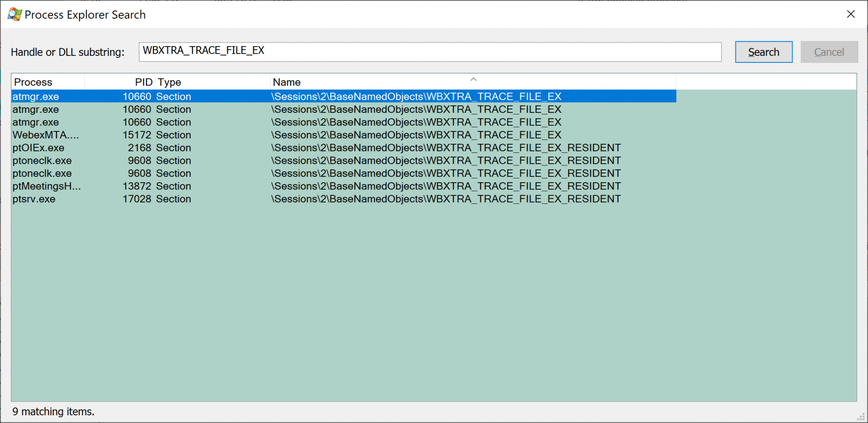Click the window resize grip in the corner

(861, 416)
